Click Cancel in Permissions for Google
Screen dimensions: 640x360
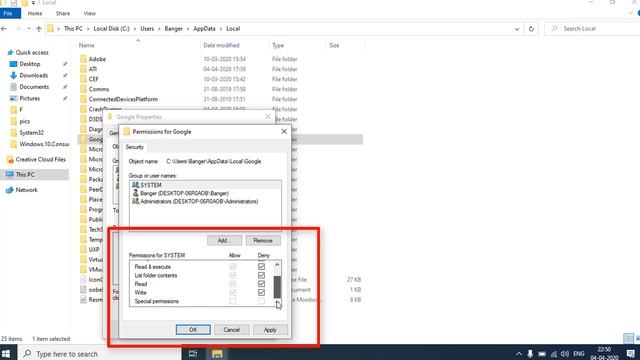[231, 329]
